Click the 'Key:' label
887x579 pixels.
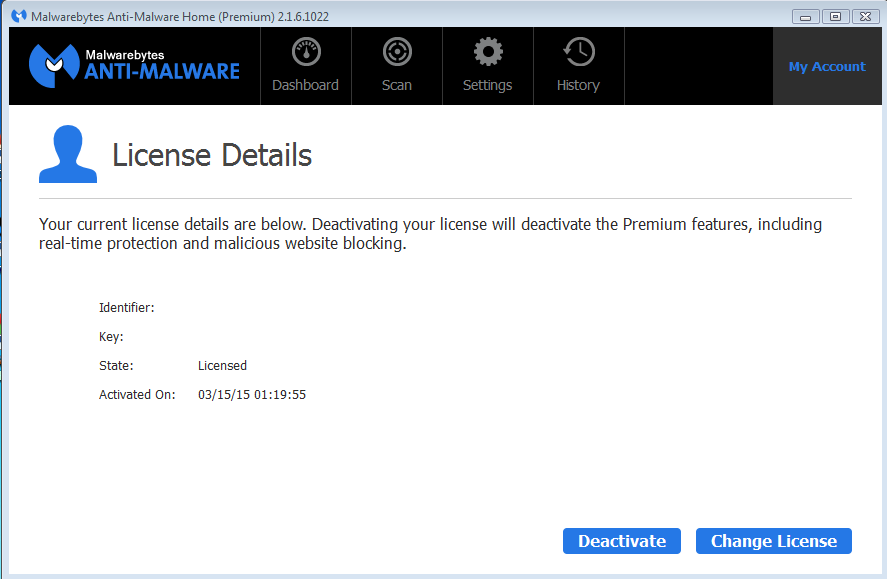coord(111,337)
